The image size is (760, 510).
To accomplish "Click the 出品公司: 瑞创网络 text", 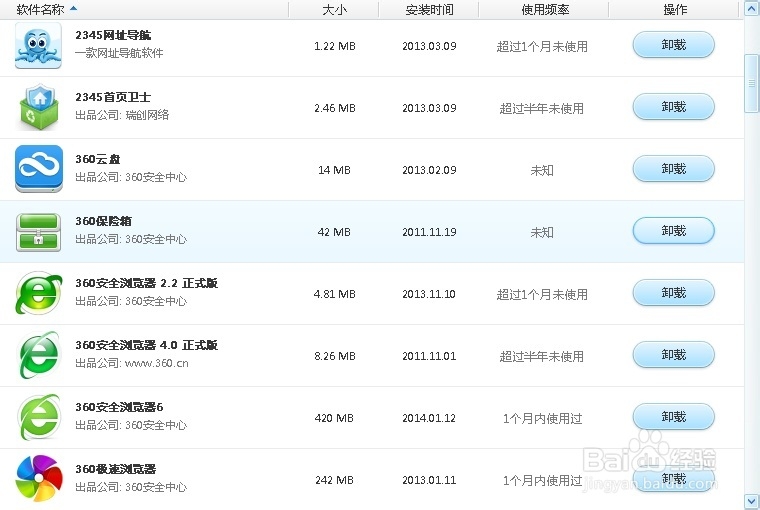I will (x=122, y=115).
